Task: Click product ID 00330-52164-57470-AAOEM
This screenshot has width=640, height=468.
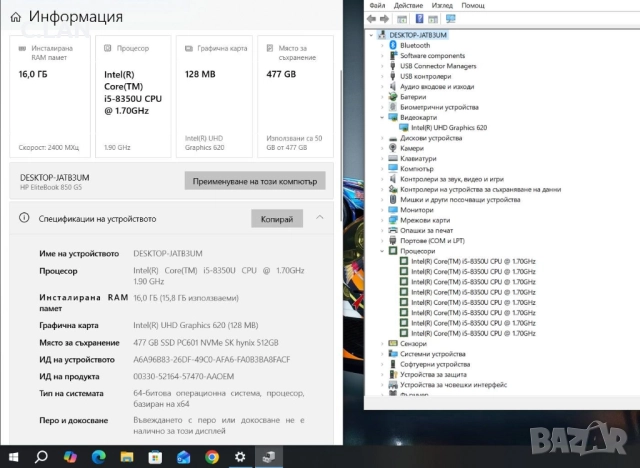Action: pyautogui.click(x=184, y=376)
